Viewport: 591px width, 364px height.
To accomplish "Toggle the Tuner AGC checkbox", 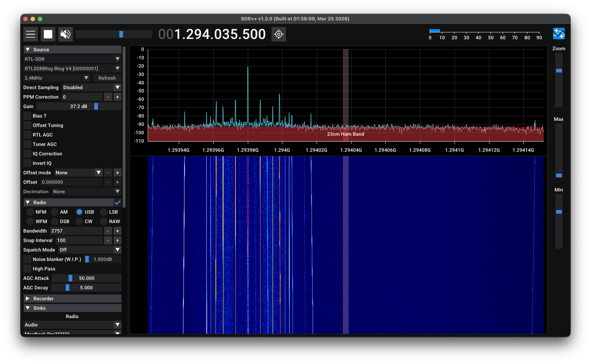I will pos(27,144).
